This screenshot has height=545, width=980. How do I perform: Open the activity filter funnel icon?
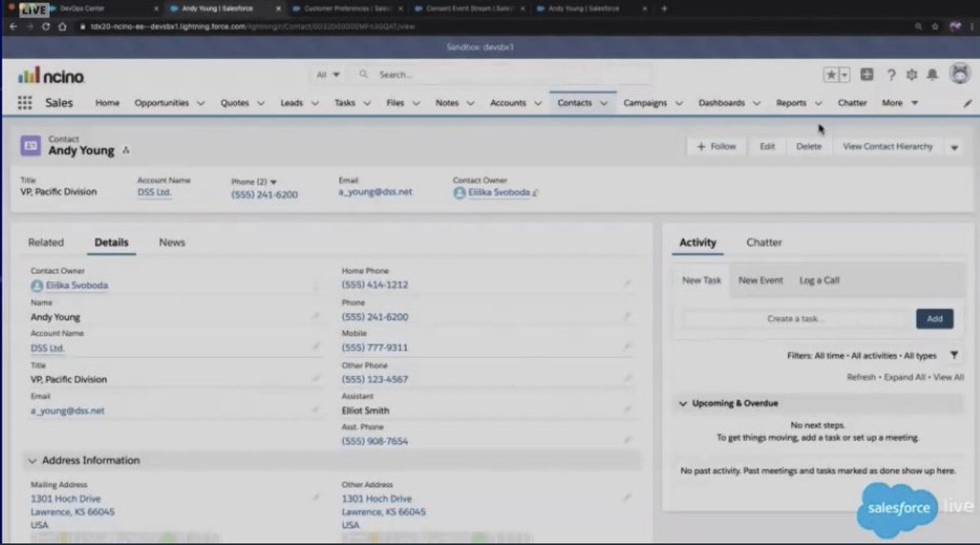pyautogui.click(x=954, y=355)
